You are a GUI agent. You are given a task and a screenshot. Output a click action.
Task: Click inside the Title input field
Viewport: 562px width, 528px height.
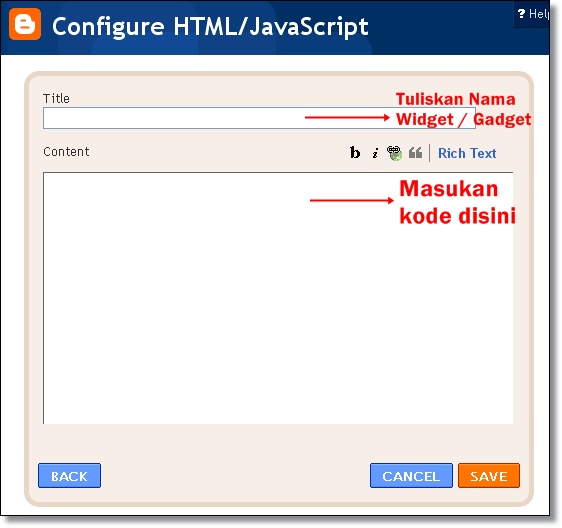tap(259, 118)
